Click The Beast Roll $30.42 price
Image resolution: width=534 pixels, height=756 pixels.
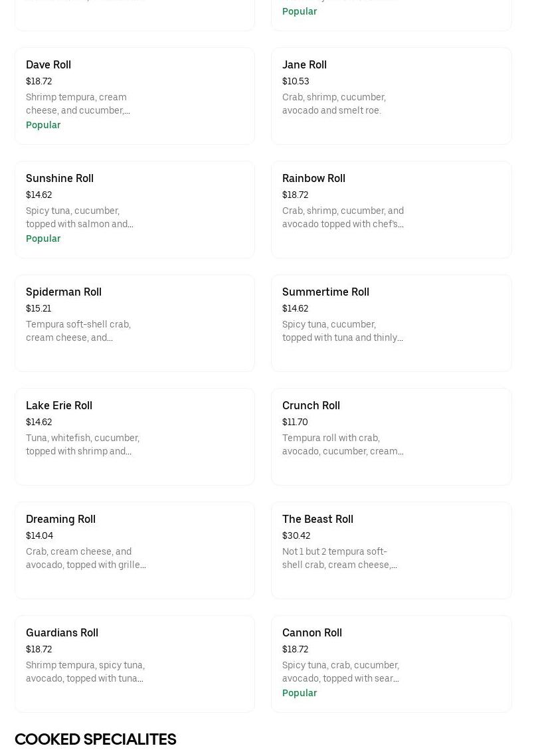coord(296,535)
